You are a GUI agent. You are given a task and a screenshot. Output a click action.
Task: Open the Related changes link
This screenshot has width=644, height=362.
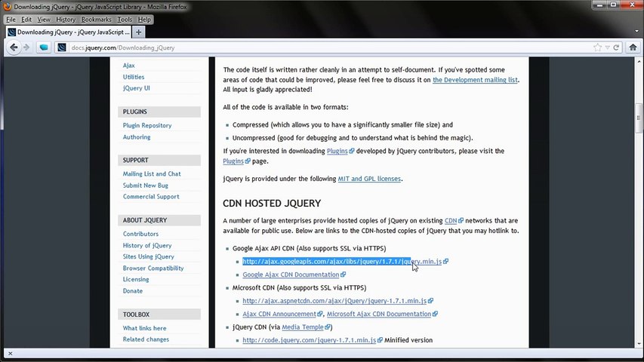click(x=146, y=339)
